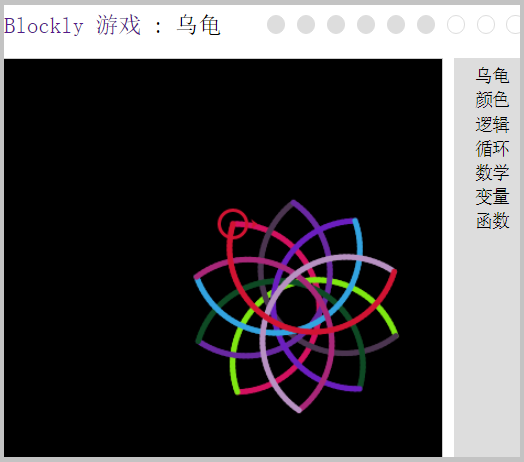The image size is (524, 462).
Task: Expand the 循环 block category
Action: click(x=492, y=148)
